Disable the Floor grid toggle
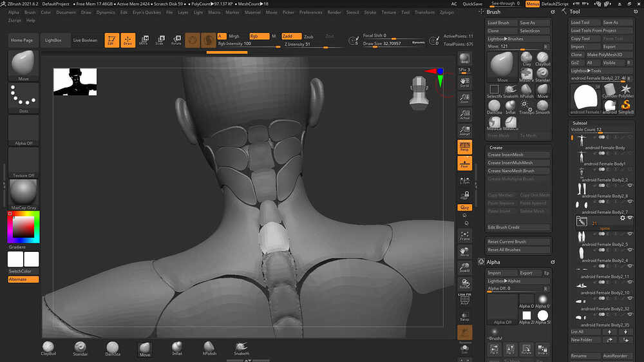Viewport: 644px width, 362px height. [464, 164]
